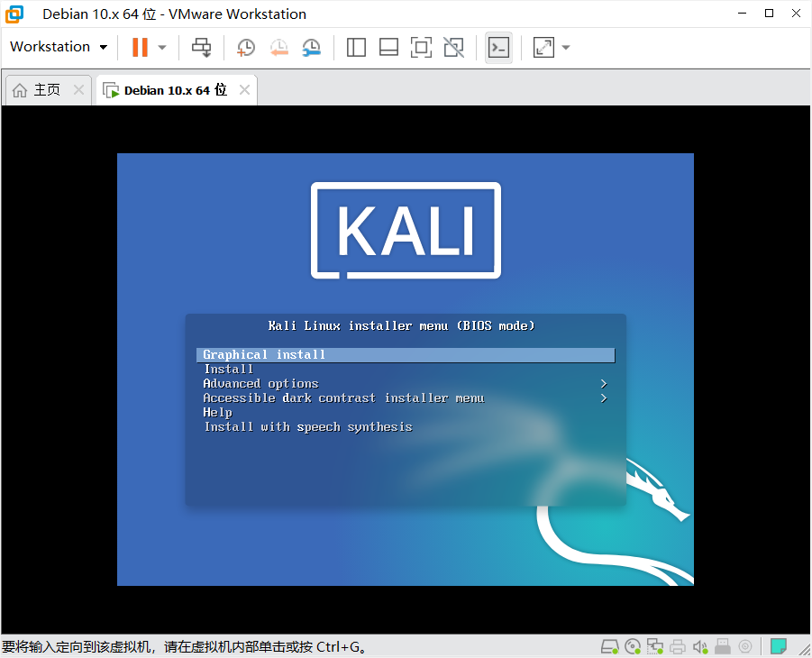Open the Workstation menu

(59, 47)
